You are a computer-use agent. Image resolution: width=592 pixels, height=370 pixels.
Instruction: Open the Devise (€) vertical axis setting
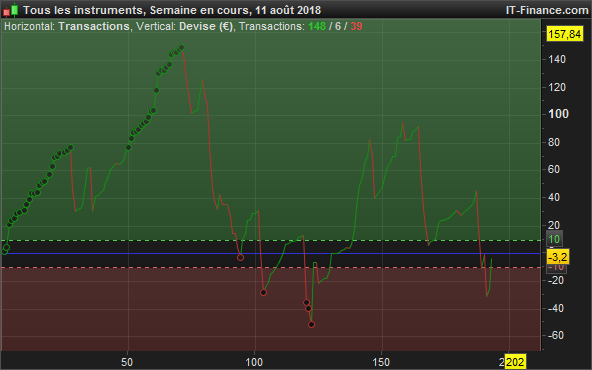[x=206, y=26]
